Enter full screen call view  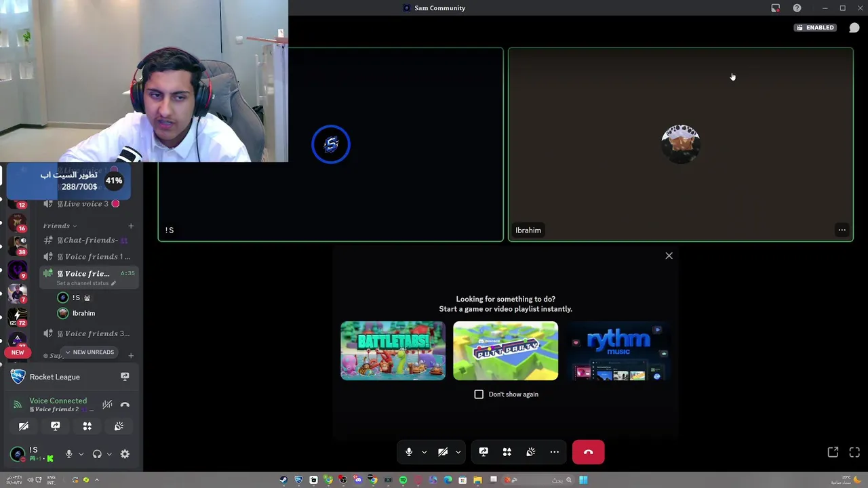[854, 452]
